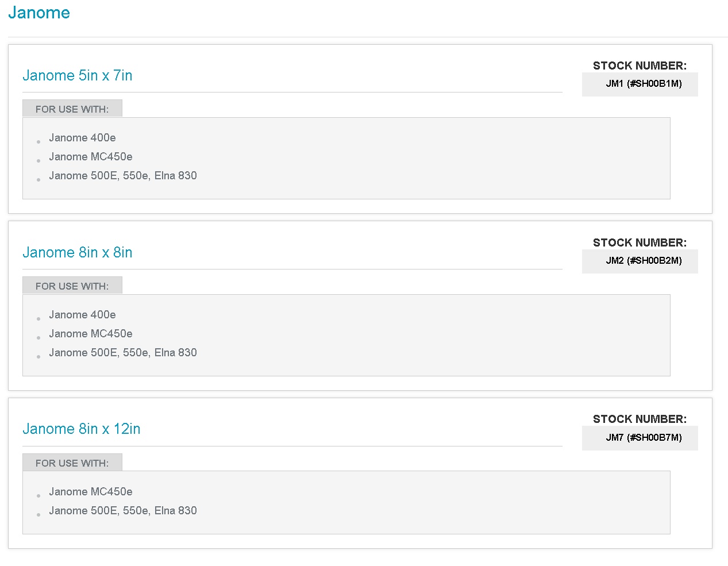Viewport: 728px width, 566px height.
Task: Click Janome 500E, 550e, Elna 830 under 8in x 8in
Action: click(x=123, y=353)
